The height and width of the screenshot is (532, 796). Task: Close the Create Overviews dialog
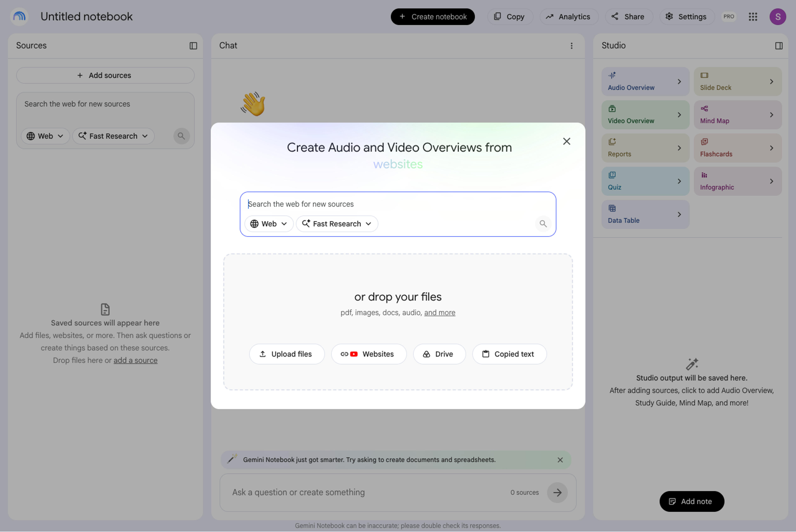click(x=566, y=141)
